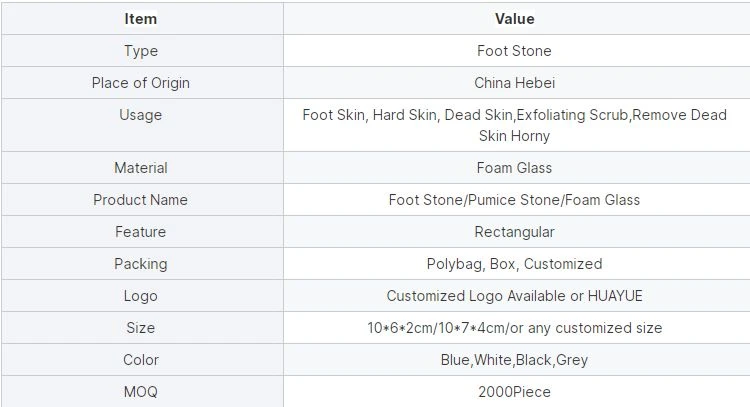
Task: Click the Foam Glass material value
Action: pos(515,168)
